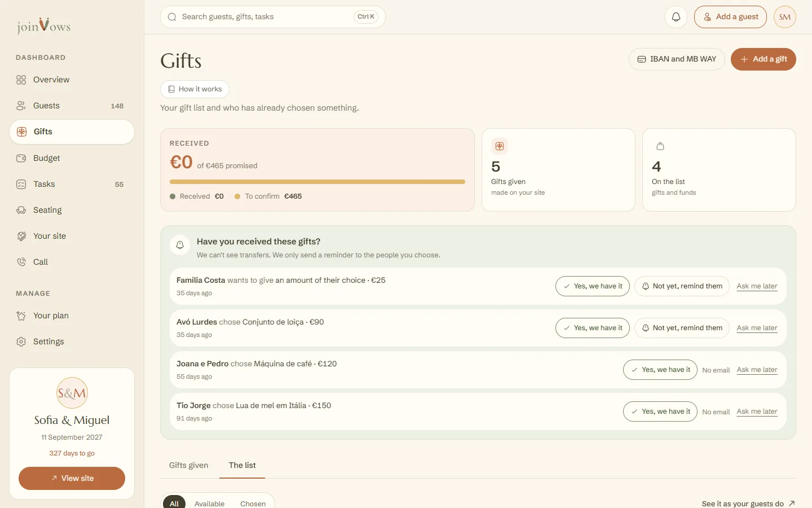The width and height of the screenshot is (812, 508).
Task: Click Ask me later for Joana e Pedro
Action: click(x=757, y=370)
